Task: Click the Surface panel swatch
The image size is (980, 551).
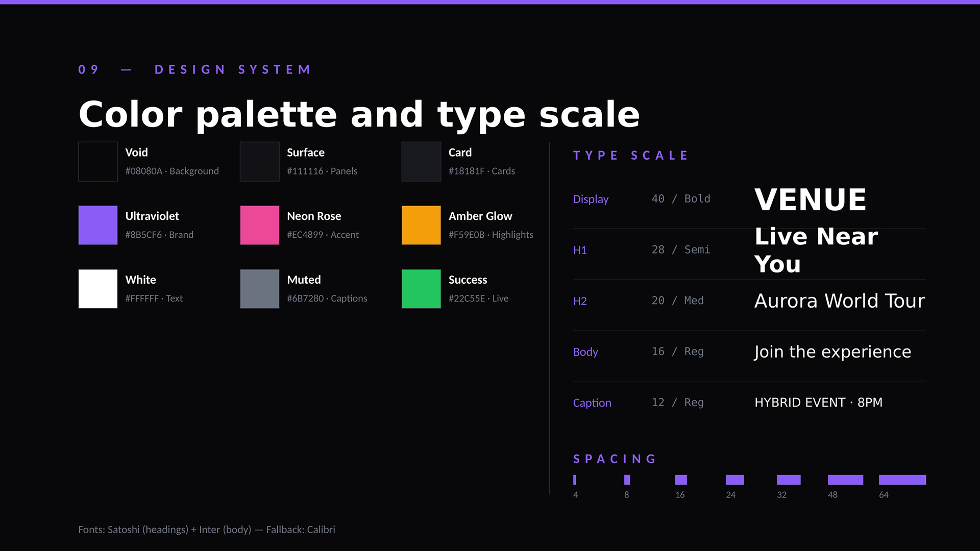Action: 259,161
